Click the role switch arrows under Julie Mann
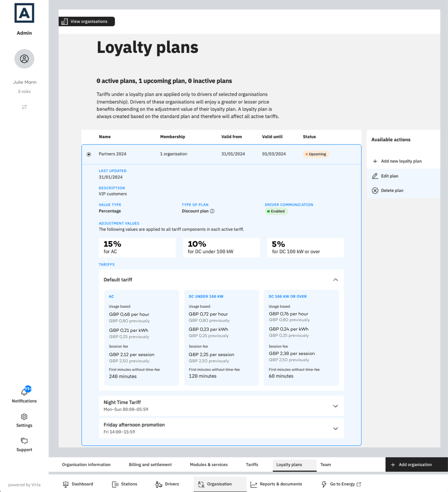The height and width of the screenshot is (492, 448). pos(24,107)
